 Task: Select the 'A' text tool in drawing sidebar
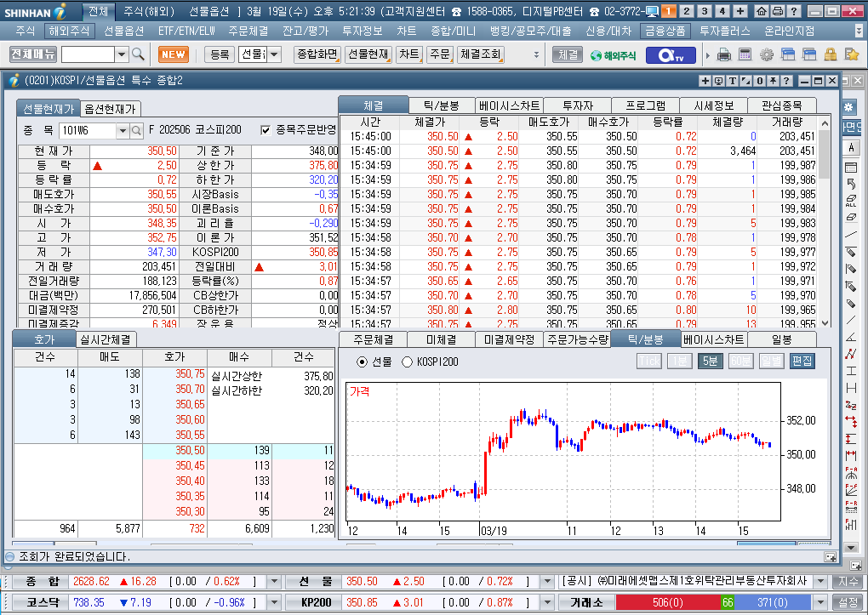[851, 148]
